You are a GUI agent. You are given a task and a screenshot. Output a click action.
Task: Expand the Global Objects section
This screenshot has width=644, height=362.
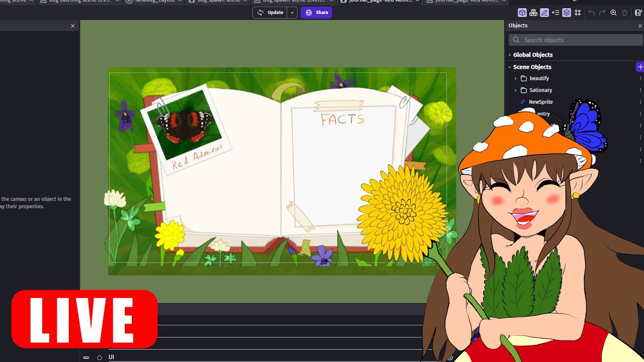point(509,55)
